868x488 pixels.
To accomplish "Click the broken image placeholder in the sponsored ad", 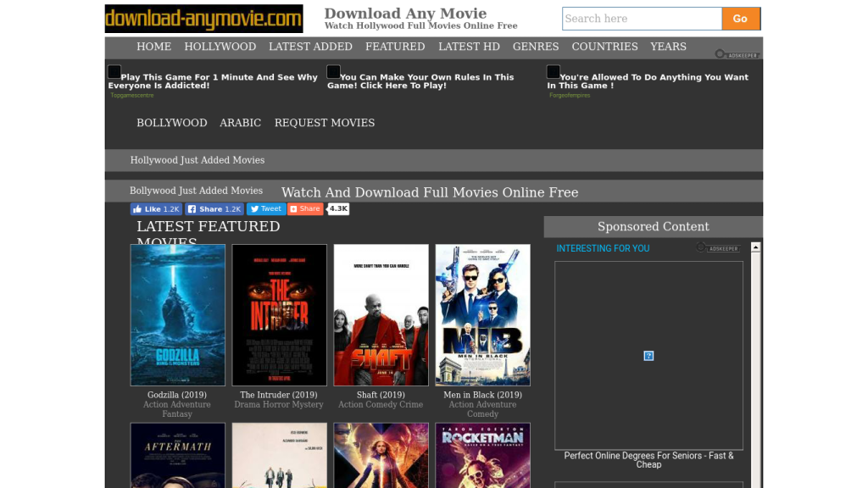I will pyautogui.click(x=648, y=356).
